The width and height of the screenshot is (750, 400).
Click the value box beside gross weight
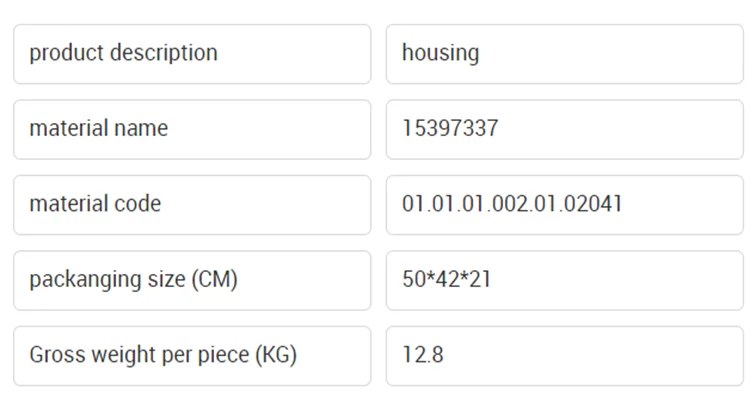pos(564,355)
